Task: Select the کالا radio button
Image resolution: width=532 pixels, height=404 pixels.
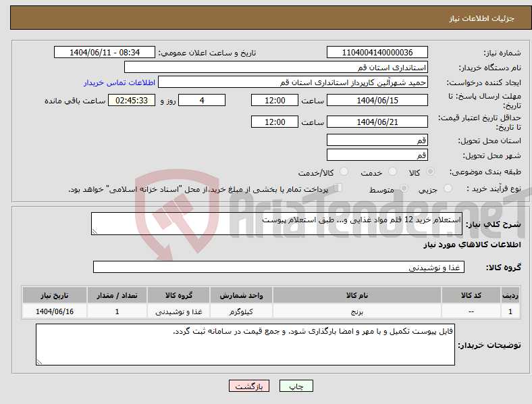Action: (430, 172)
